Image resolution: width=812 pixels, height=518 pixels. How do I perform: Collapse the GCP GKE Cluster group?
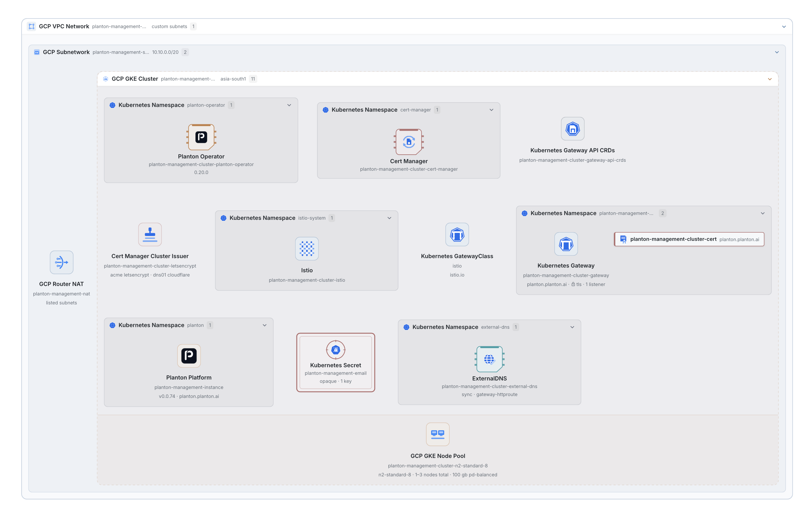(770, 79)
